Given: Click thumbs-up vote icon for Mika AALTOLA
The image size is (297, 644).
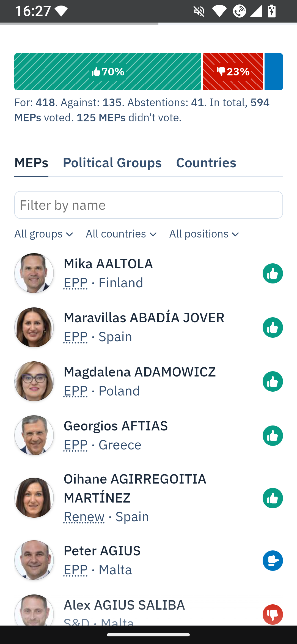Looking at the screenshot, I should (x=273, y=274).
